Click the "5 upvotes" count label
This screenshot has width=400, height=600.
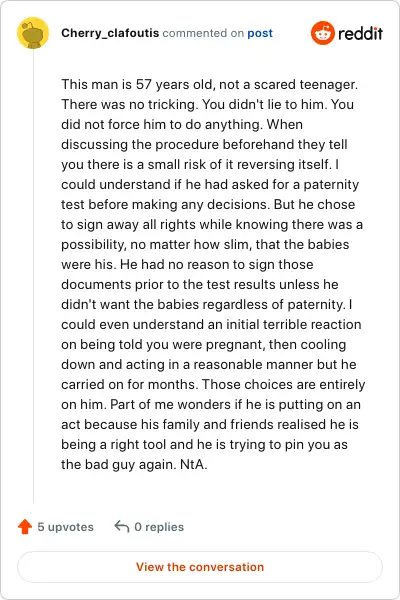65,527
